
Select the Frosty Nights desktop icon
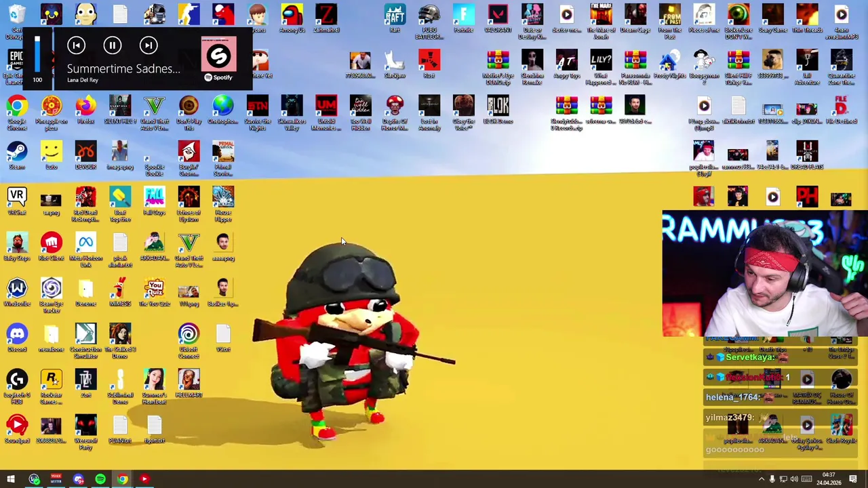coord(669,64)
